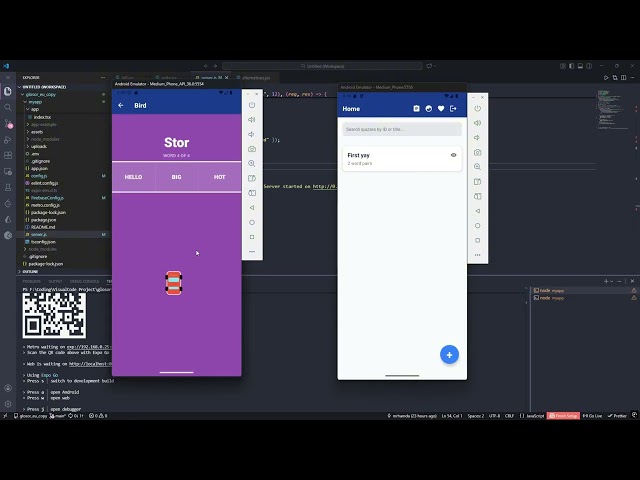Click Android home circle on left emulator toolbar
Image resolution: width=640 pixels, height=480 pixels.
pyautogui.click(x=252, y=222)
